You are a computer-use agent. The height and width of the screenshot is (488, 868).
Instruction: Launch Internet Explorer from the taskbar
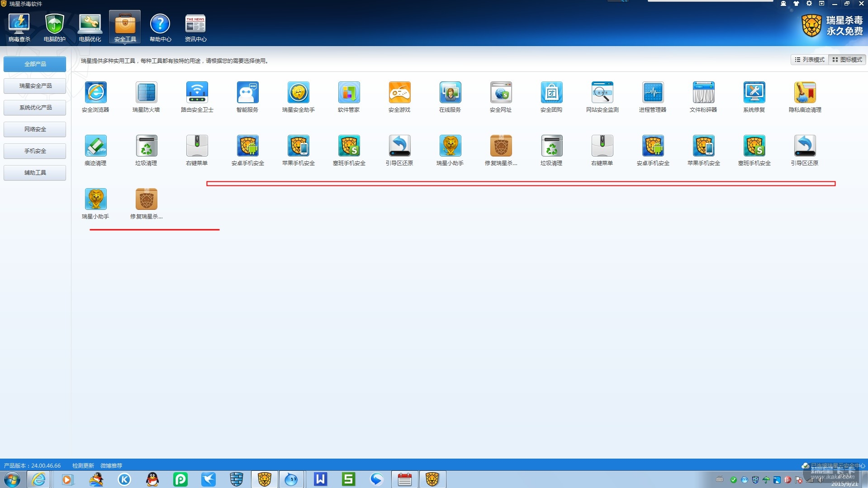39,479
